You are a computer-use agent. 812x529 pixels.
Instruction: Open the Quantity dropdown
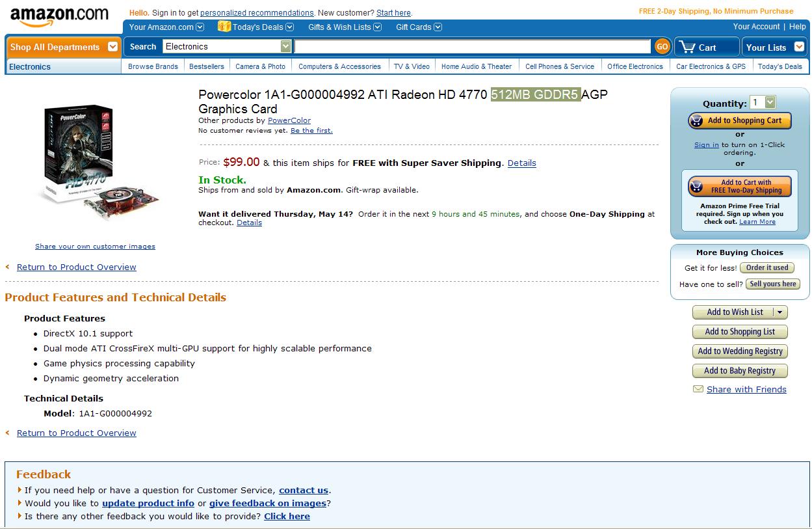[763, 102]
